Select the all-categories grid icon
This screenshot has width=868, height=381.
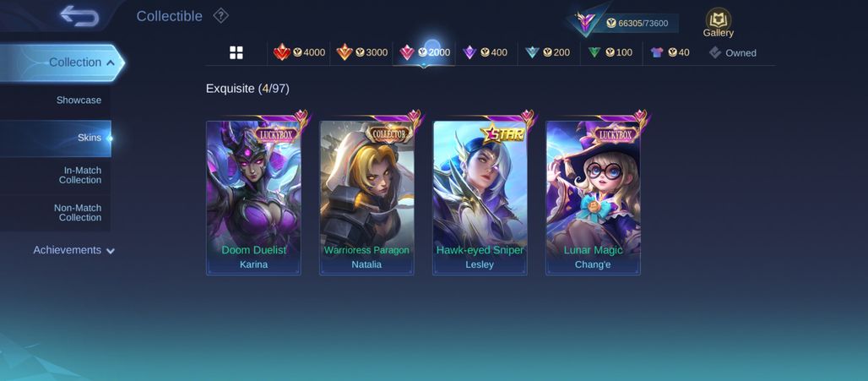236,52
